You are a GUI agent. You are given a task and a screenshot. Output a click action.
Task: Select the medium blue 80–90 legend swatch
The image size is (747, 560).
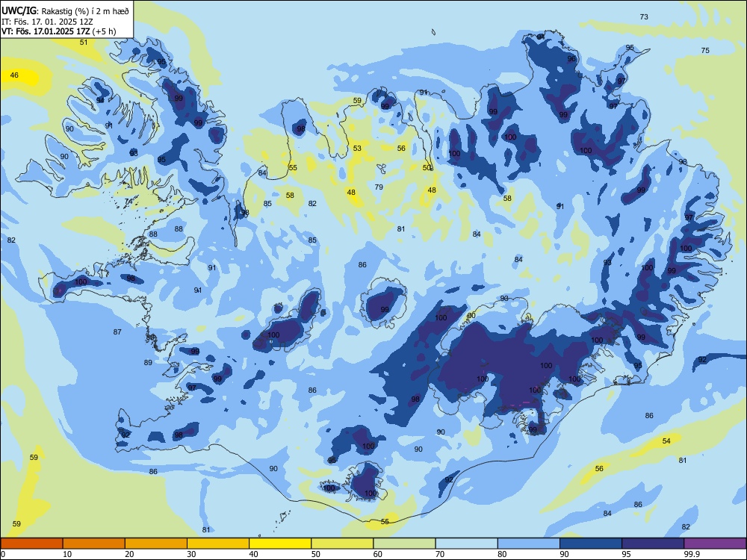tap(529, 544)
